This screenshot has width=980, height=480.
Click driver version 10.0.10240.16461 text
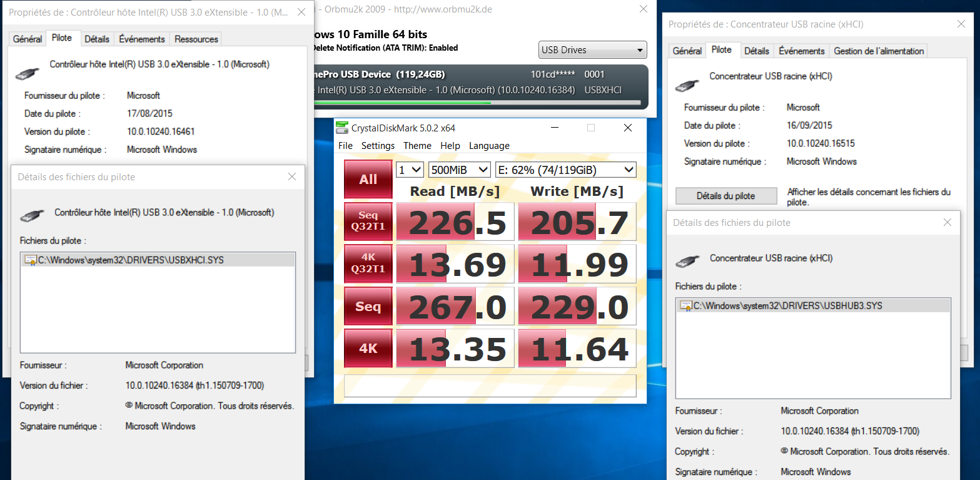coord(161,132)
